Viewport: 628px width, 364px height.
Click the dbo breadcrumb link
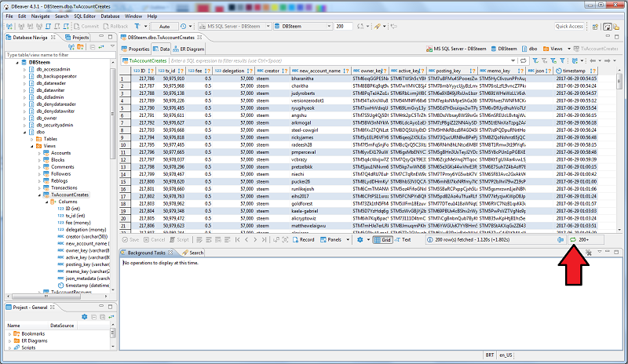click(x=529, y=49)
